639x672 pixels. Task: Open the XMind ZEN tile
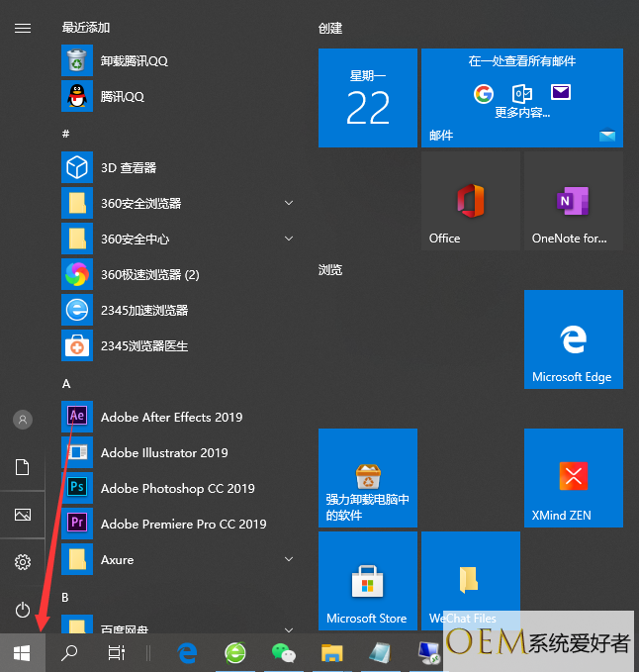tap(573, 478)
